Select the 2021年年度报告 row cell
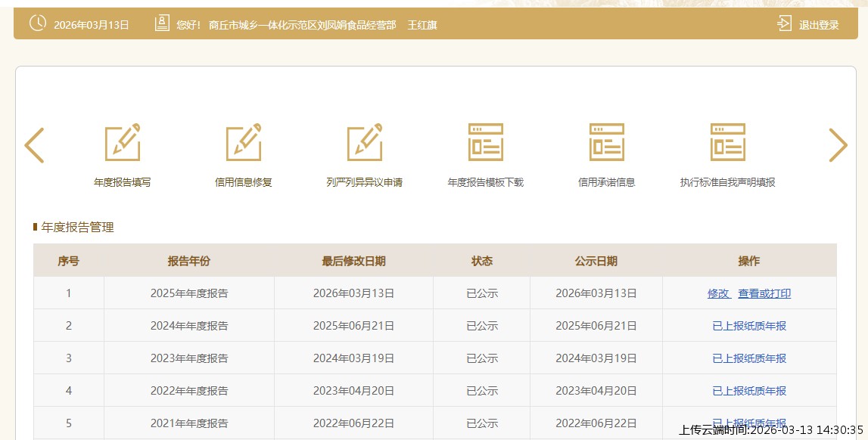 point(189,423)
